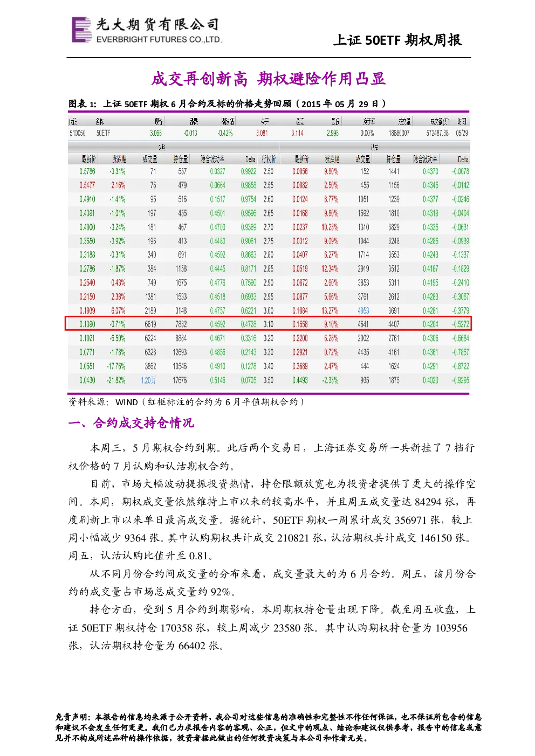Select the open price '3.081'
Image resolution: width=535 pixels, height=756 pixels.
point(262,133)
